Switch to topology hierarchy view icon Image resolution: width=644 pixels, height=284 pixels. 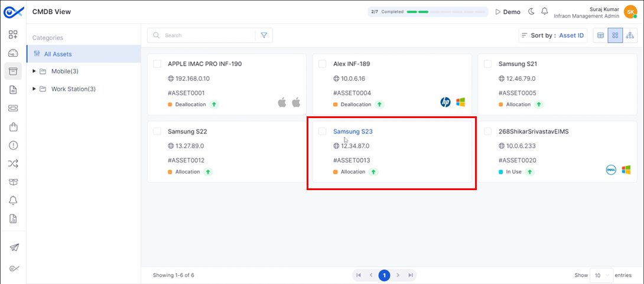pos(630,35)
